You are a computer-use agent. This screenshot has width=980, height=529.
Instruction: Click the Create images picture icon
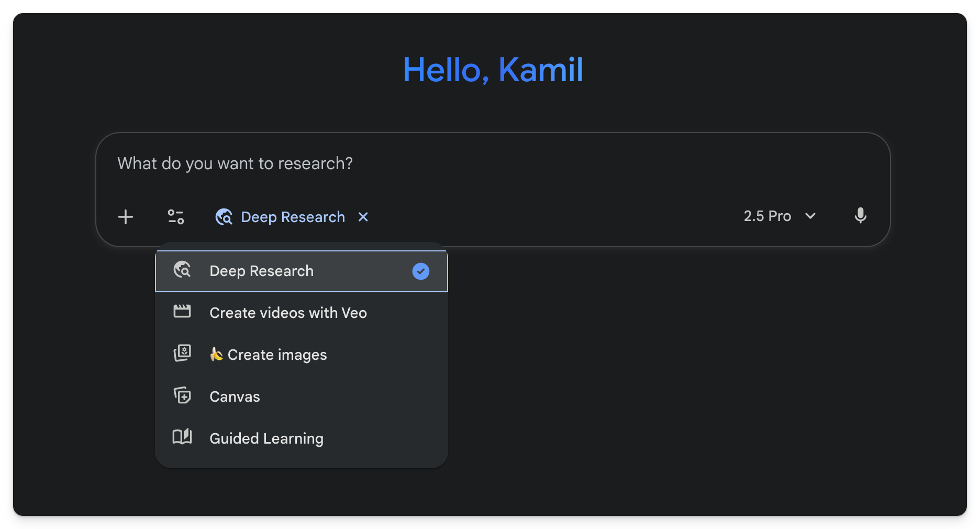pyautogui.click(x=182, y=353)
